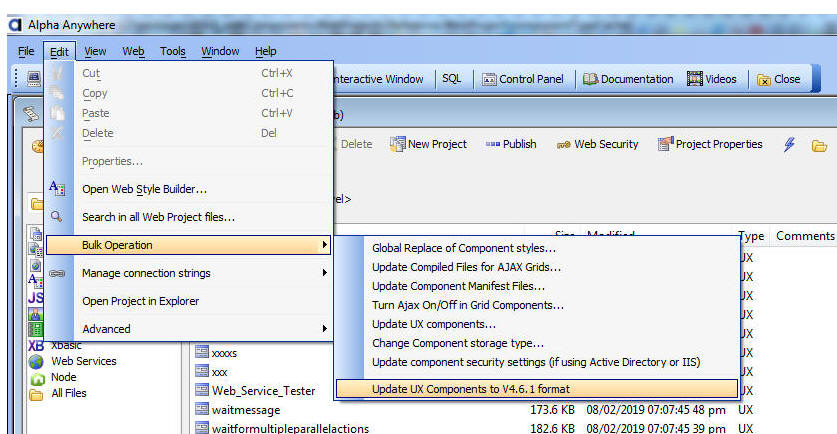This screenshot has width=837, height=434.
Task: Select Update component security settings entry
Action: click(x=536, y=362)
